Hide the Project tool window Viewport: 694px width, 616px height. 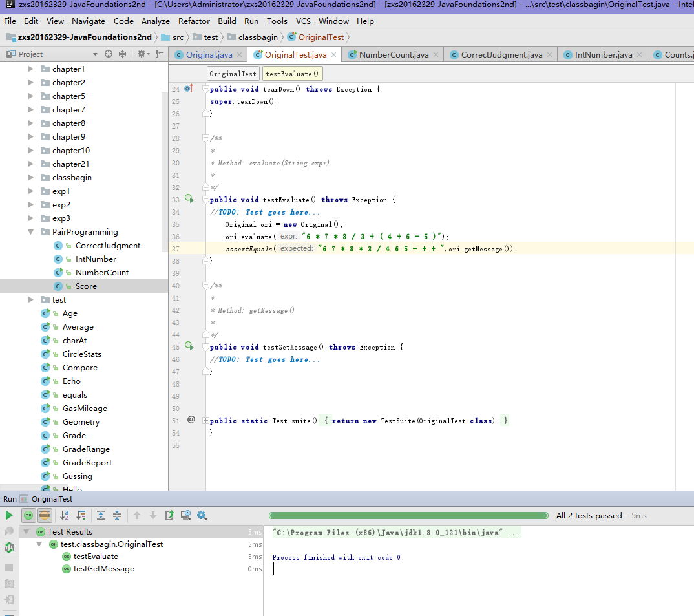tap(160, 54)
